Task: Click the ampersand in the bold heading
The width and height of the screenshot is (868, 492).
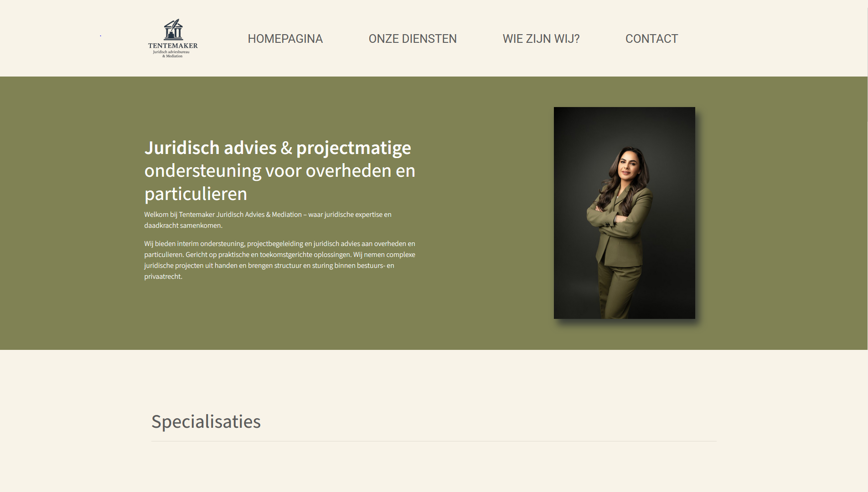Action: tap(286, 148)
